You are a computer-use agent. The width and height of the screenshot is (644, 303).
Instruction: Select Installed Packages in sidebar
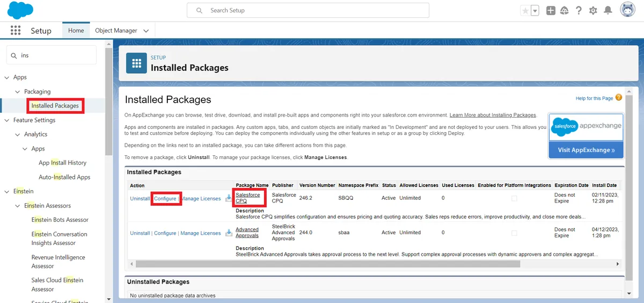click(55, 106)
